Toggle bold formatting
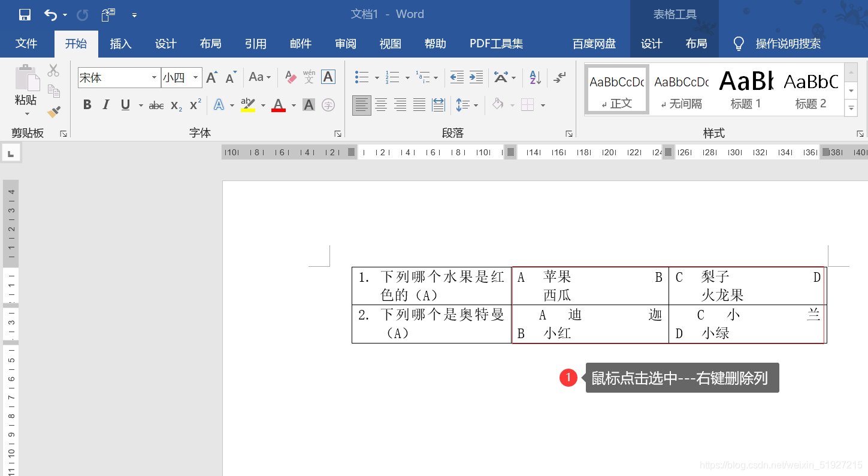Screen dimensions: 868x476 click(87, 105)
